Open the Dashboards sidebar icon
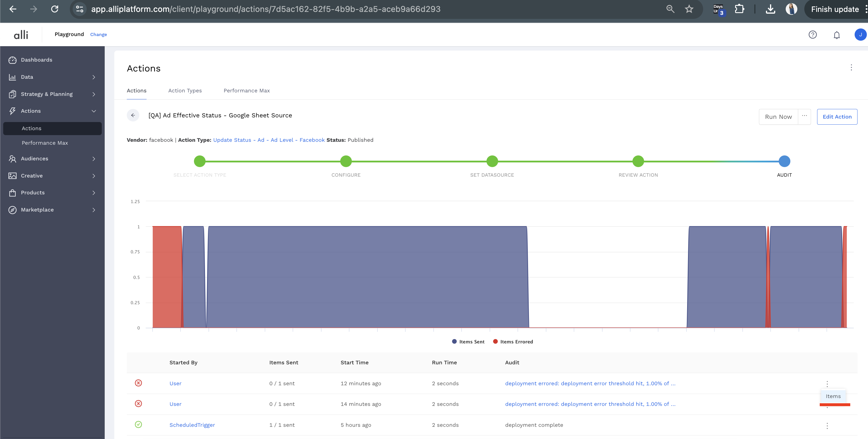This screenshot has width=868, height=439. point(13,60)
